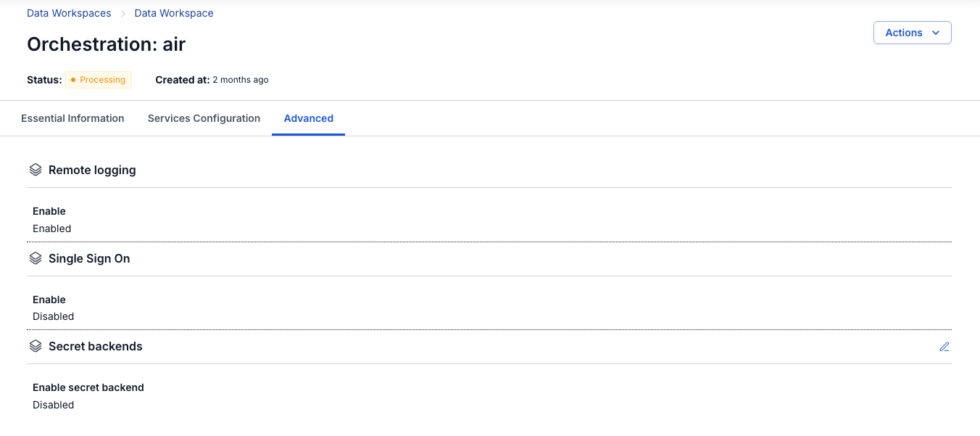
Task: Go to Data Workspaces breadcrumb link
Action: coord(69,13)
